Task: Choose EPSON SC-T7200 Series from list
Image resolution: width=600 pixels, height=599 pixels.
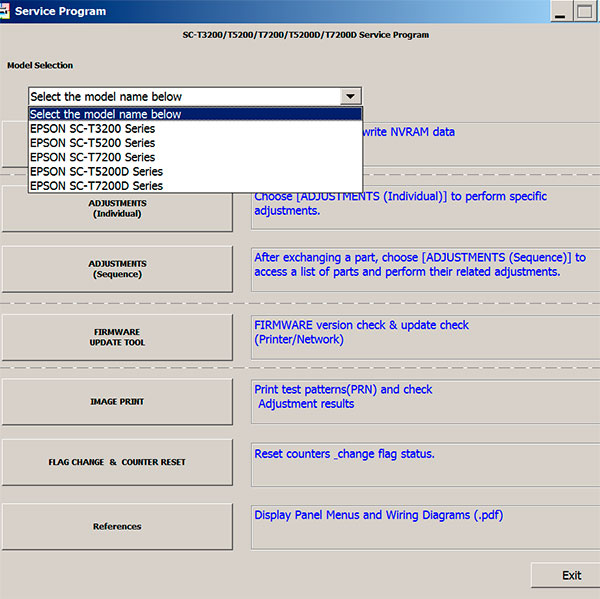Action: click(x=195, y=157)
